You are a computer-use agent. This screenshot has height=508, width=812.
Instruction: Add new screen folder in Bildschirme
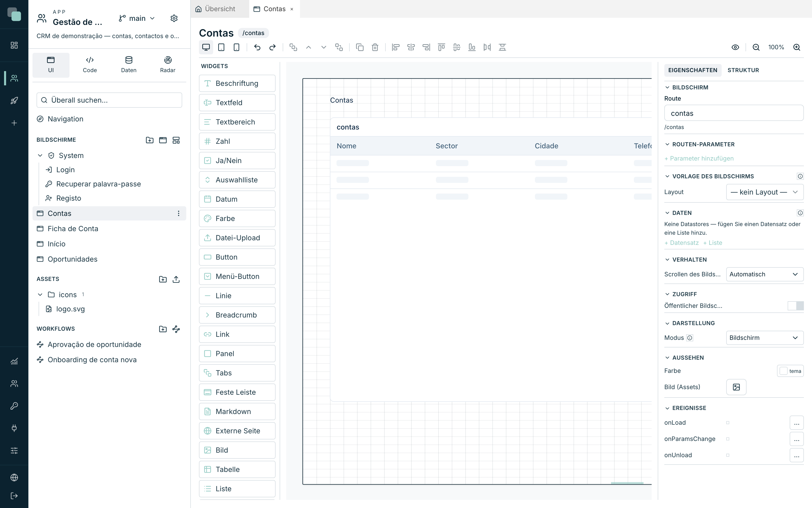click(150, 140)
